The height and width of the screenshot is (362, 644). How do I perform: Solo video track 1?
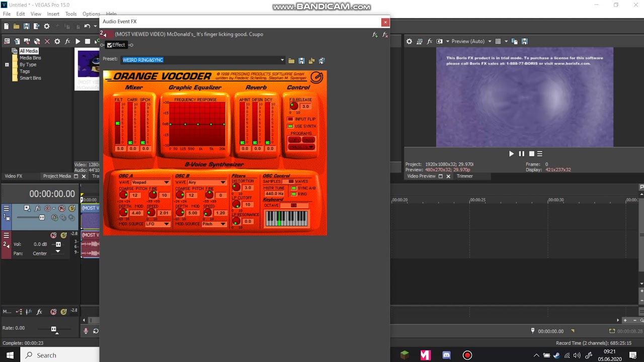point(72,208)
